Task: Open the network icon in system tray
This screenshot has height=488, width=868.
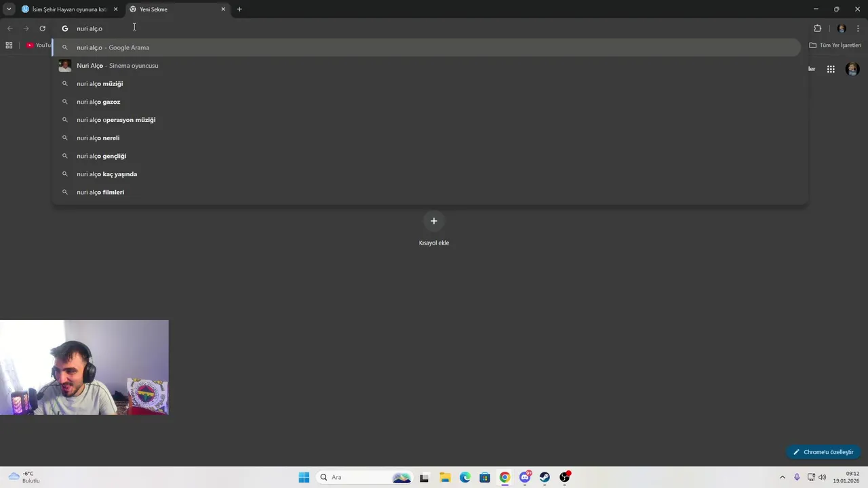Action: pos(811,477)
